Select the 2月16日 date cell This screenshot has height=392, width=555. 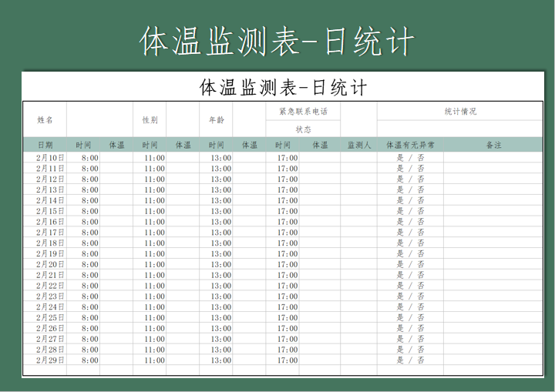point(45,222)
